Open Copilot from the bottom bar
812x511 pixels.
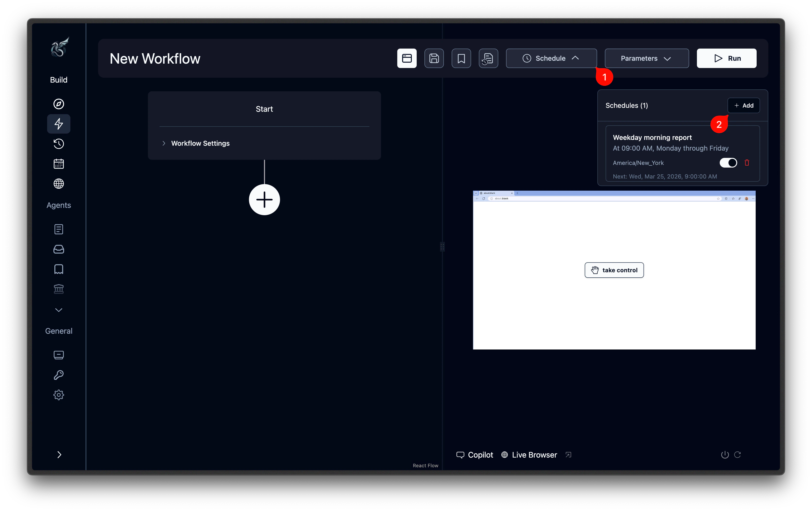(475, 455)
